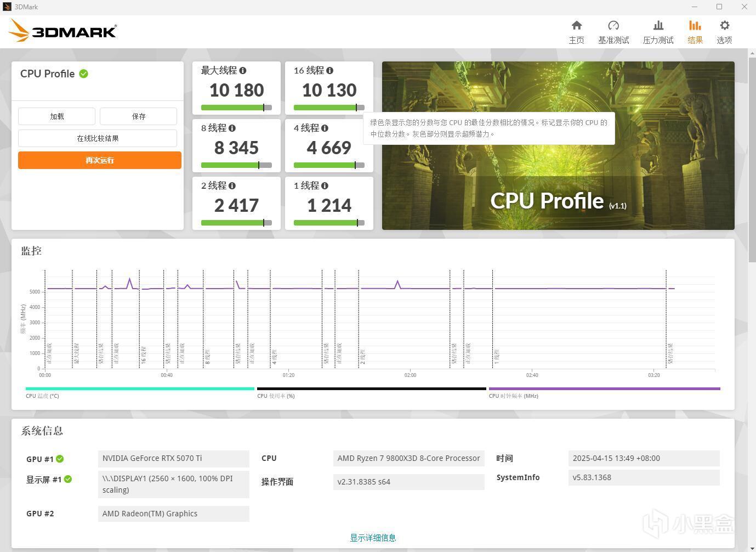
Task: Click the 系统信息 section heading
Action: [x=42, y=431]
